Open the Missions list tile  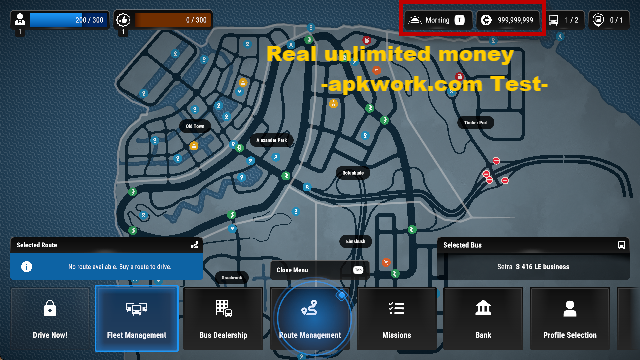tap(397, 318)
